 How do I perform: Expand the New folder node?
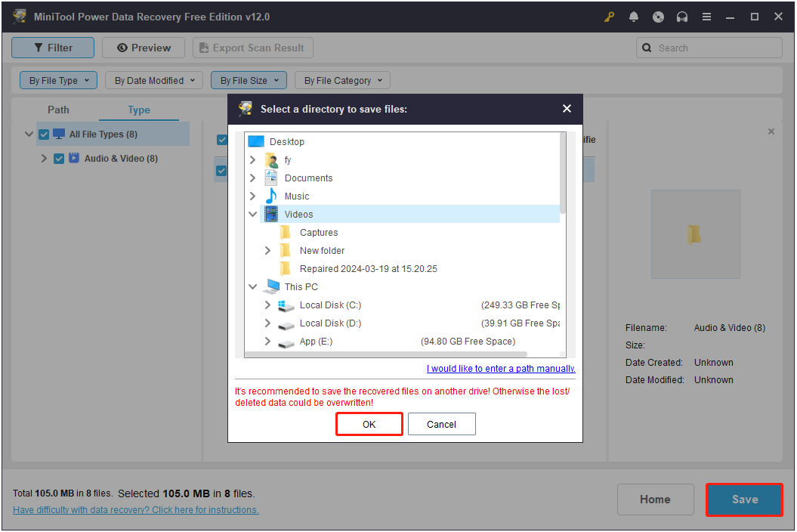[x=267, y=250]
